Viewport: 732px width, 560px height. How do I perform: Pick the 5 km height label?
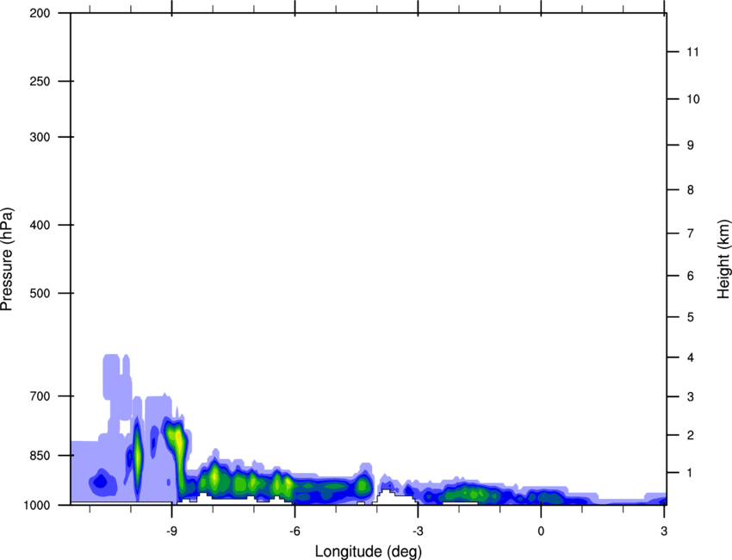coord(690,317)
